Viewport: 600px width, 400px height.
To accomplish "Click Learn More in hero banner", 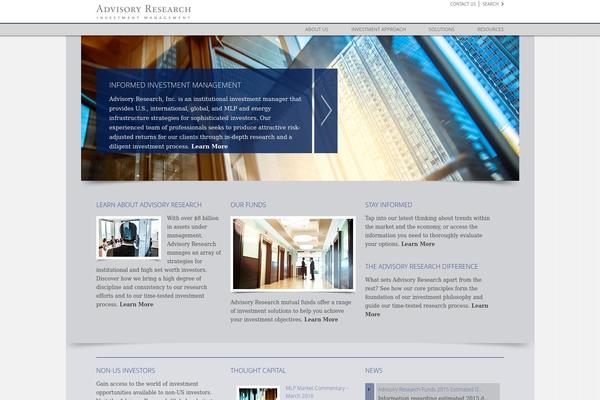I will pyautogui.click(x=209, y=147).
